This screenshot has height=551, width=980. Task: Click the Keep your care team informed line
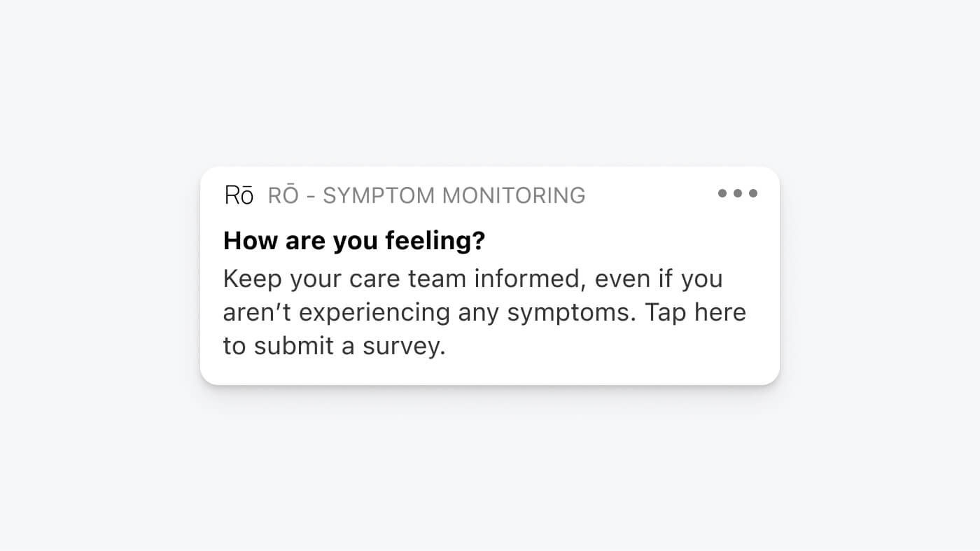tap(472, 279)
